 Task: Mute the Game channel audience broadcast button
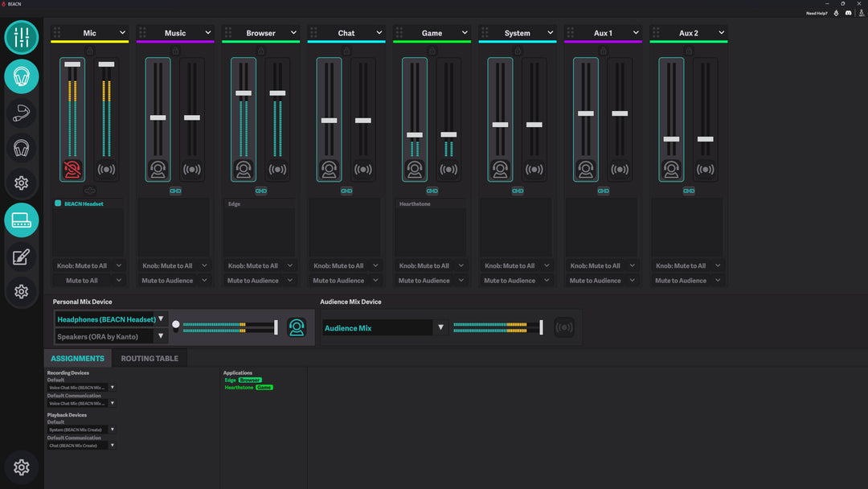coord(448,169)
